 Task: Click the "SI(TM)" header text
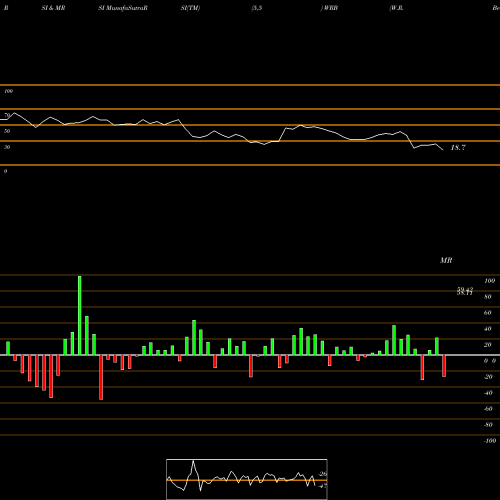pos(190,8)
